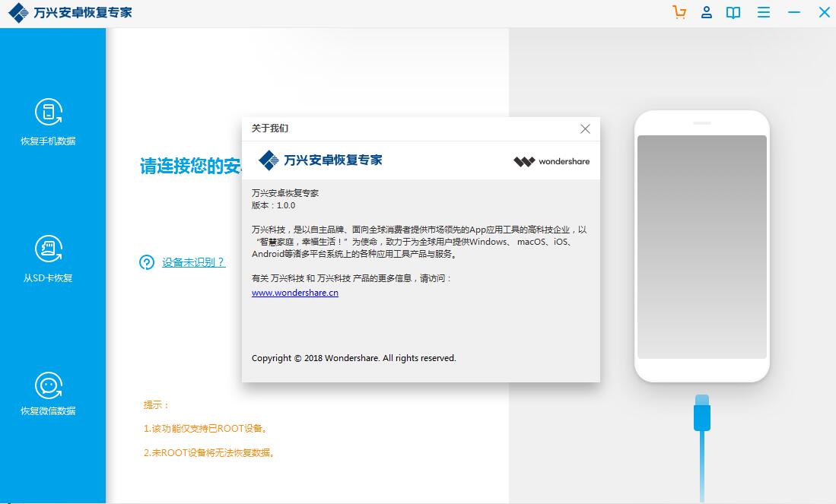Click the app logo in title bar

click(18, 12)
